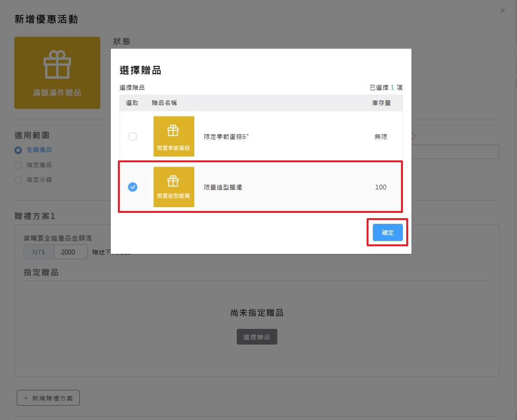Click the 庫存量 column header
Screen dimensions: 517x420
[x=381, y=103]
